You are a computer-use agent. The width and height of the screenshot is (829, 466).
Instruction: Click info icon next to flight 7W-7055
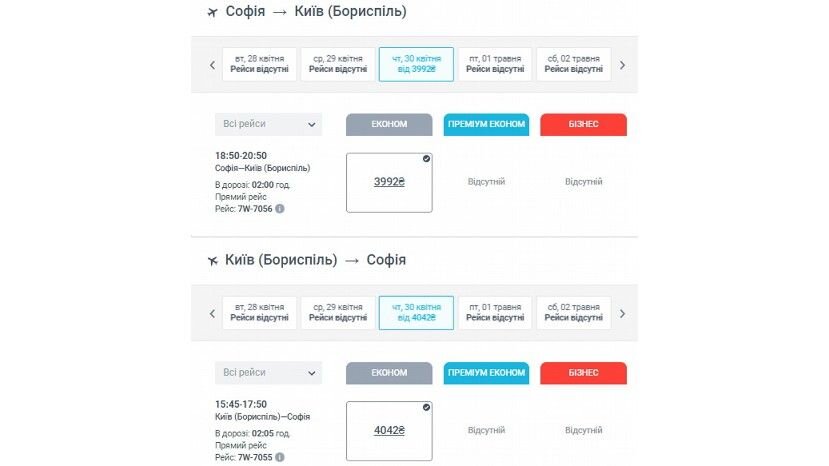pos(280,457)
